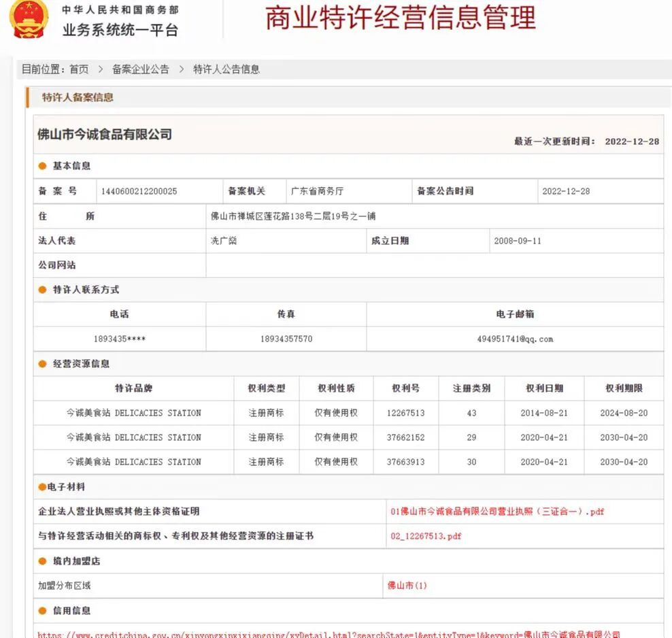This screenshot has width=672, height=638.
Task: Click the national emblem logo
Action: pos(29,19)
